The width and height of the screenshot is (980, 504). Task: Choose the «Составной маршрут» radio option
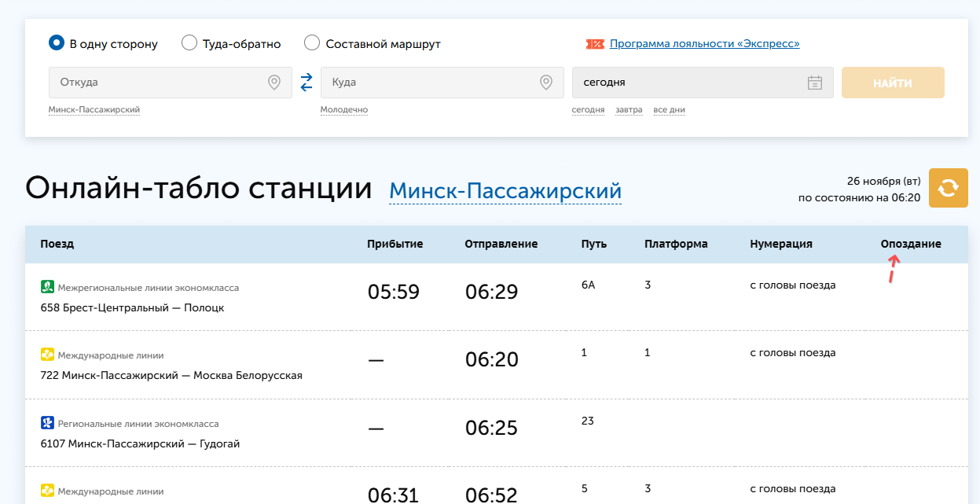tap(312, 43)
